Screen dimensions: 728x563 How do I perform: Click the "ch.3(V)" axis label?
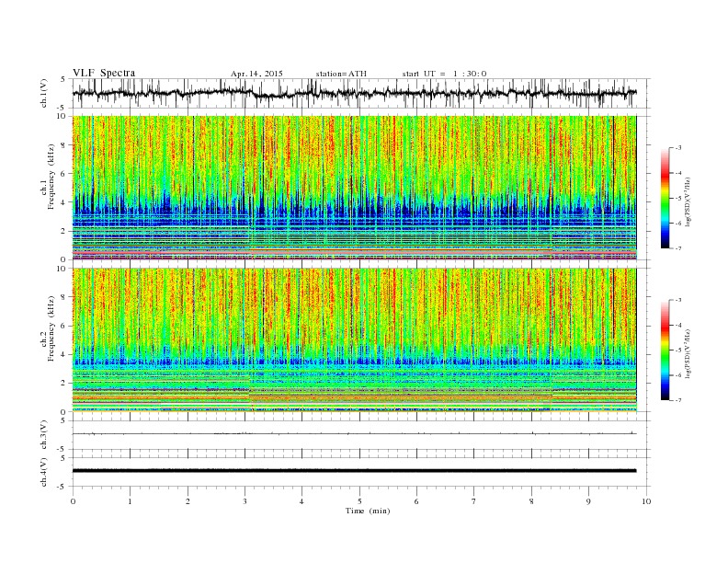coord(44,435)
